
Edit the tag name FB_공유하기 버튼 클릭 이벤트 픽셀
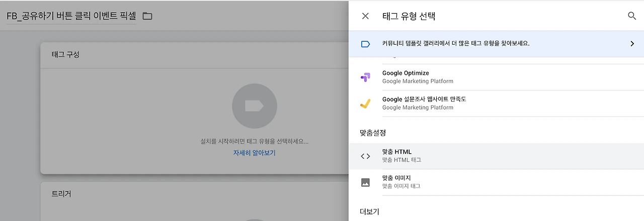(71, 16)
